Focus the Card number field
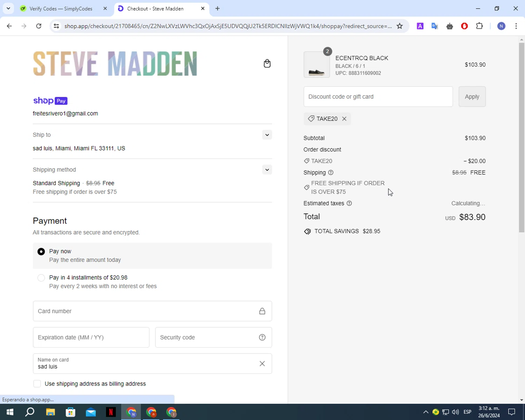 (x=152, y=311)
